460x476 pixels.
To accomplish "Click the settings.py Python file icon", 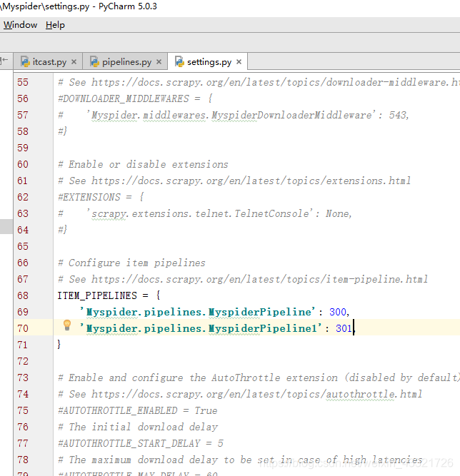I will tap(179, 61).
